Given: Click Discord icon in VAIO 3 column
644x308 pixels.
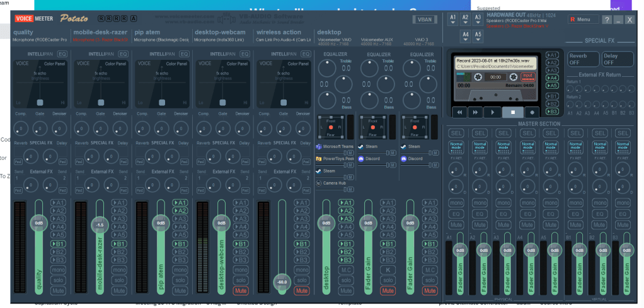Looking at the screenshot, I should (404, 159).
